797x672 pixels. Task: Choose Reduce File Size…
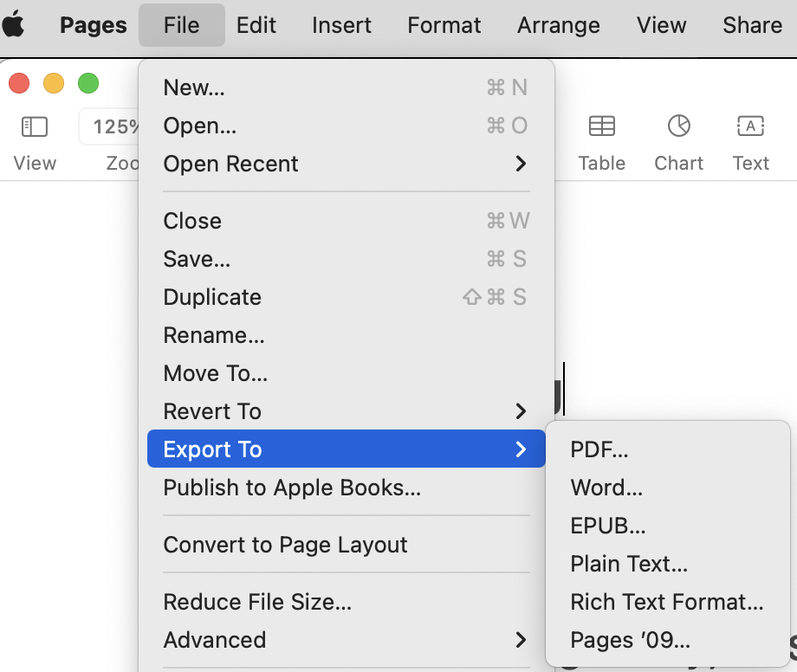[x=257, y=602]
